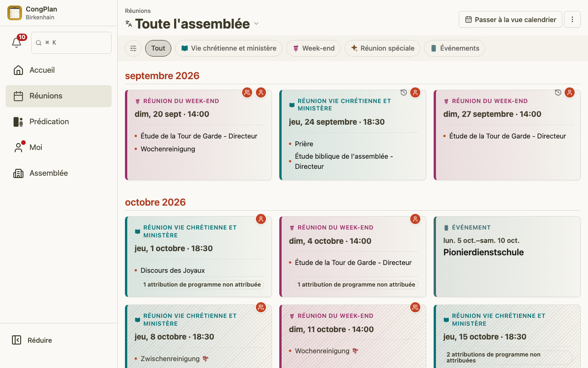Open the notifications bell with 10 badge
Image resolution: width=588 pixels, height=368 pixels.
point(17,43)
